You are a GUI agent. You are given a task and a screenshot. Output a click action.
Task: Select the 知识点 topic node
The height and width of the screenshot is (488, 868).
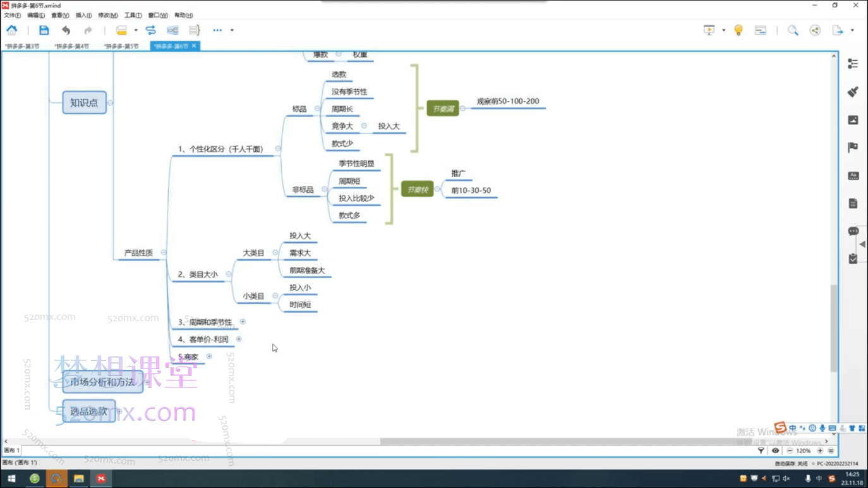[84, 102]
